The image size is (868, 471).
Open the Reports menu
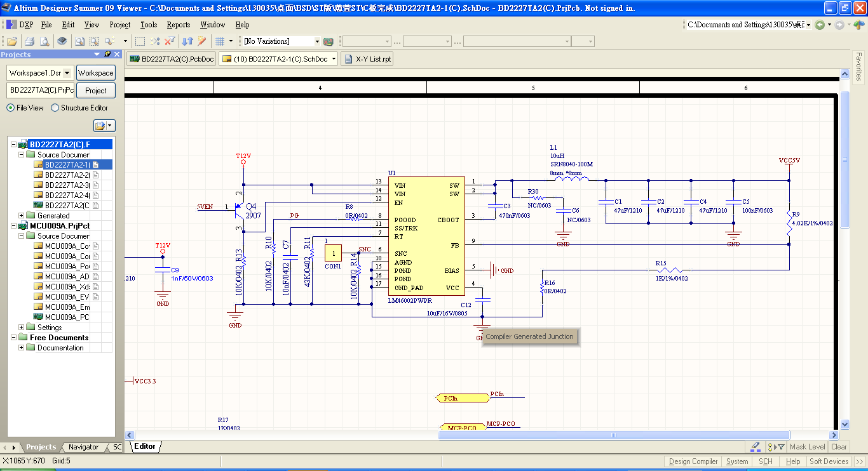tap(179, 25)
